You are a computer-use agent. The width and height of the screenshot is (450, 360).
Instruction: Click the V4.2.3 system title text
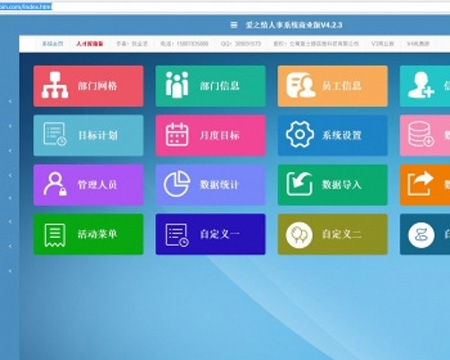(x=294, y=25)
